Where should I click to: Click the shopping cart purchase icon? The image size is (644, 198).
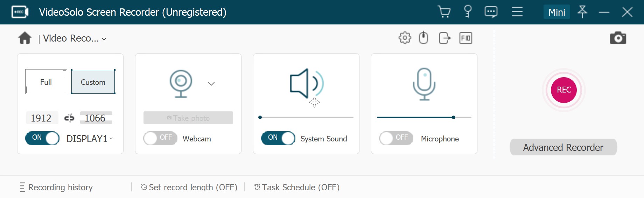coord(444,12)
